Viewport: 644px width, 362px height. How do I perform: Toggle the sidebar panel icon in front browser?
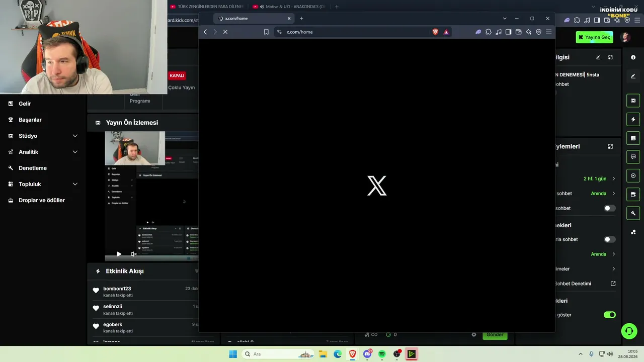pos(508,32)
